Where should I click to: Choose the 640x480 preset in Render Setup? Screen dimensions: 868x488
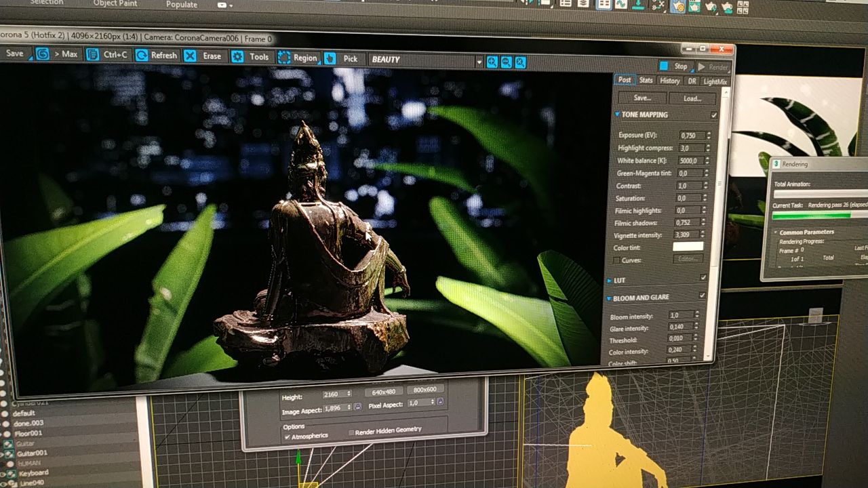[x=383, y=391]
